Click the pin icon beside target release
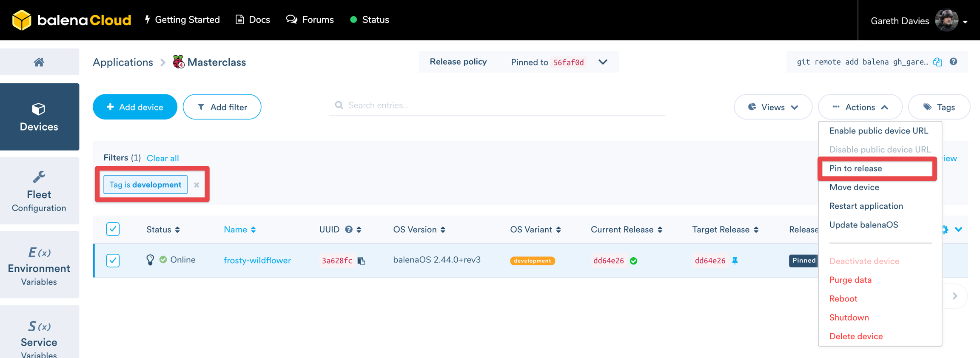 (735, 261)
